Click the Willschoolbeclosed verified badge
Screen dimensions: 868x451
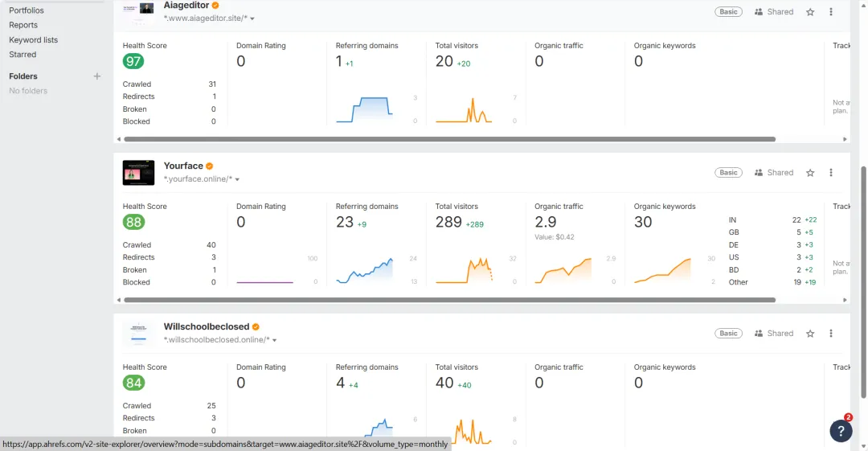[x=256, y=327]
